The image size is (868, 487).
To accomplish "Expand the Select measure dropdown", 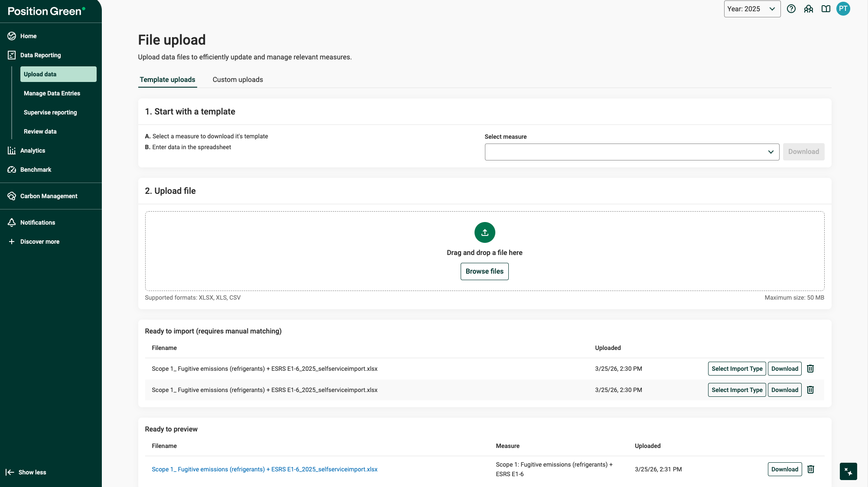I will click(632, 152).
